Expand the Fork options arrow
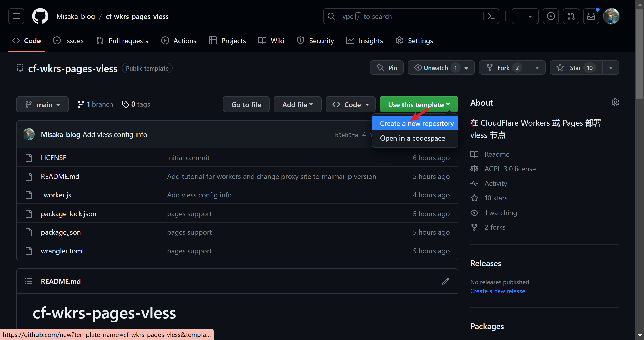The width and height of the screenshot is (644, 340). pos(537,68)
